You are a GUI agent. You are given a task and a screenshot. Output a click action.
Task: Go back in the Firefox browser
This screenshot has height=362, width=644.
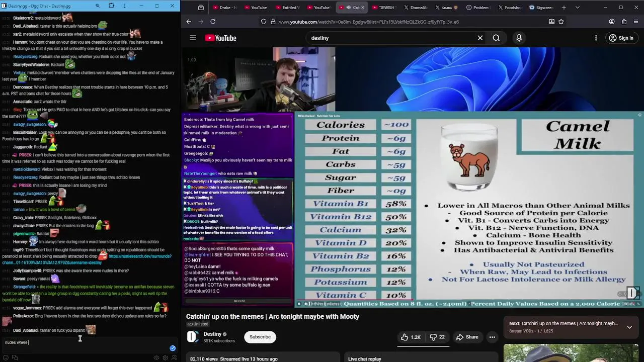click(189, 22)
